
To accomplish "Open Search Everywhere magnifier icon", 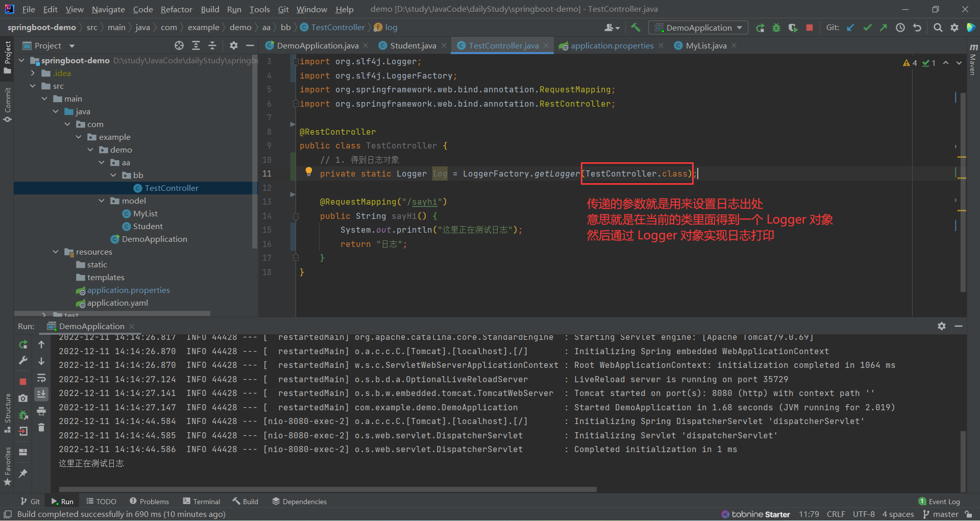I will pos(938,28).
